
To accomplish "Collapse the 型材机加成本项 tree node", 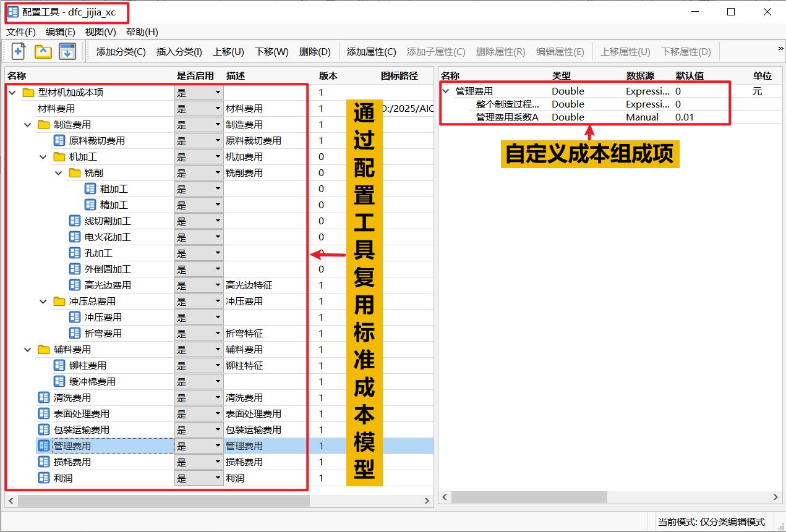I will click(x=12, y=93).
